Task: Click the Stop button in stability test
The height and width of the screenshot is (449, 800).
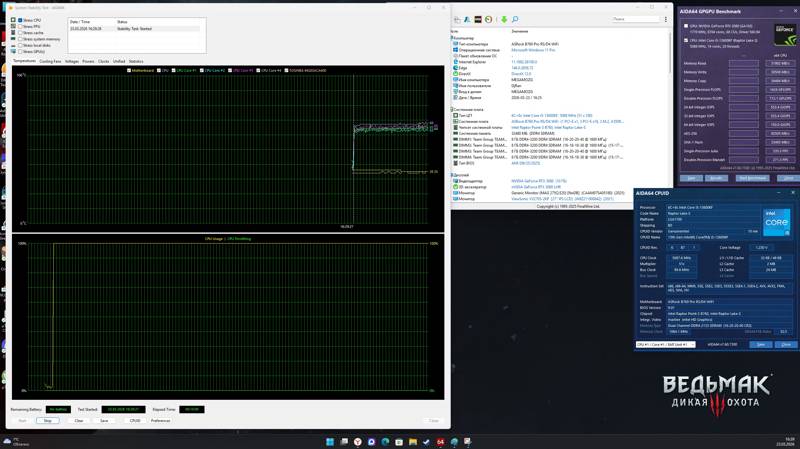Action: 47,420
